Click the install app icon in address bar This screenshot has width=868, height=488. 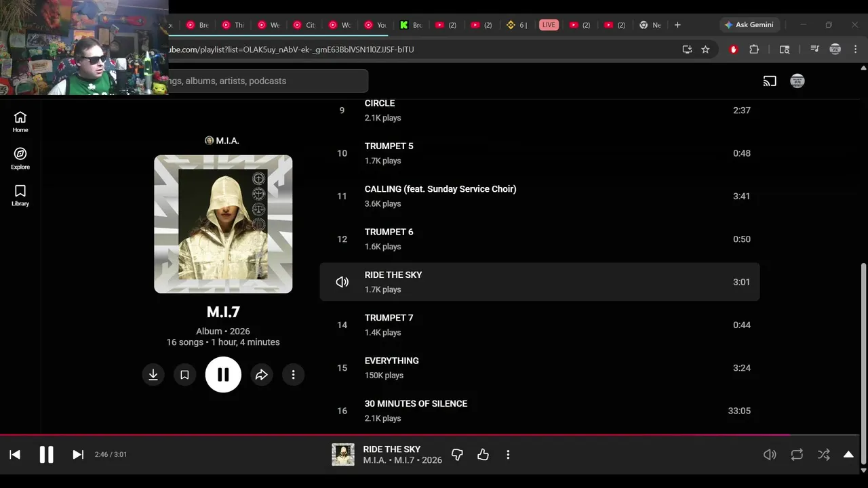tap(687, 49)
